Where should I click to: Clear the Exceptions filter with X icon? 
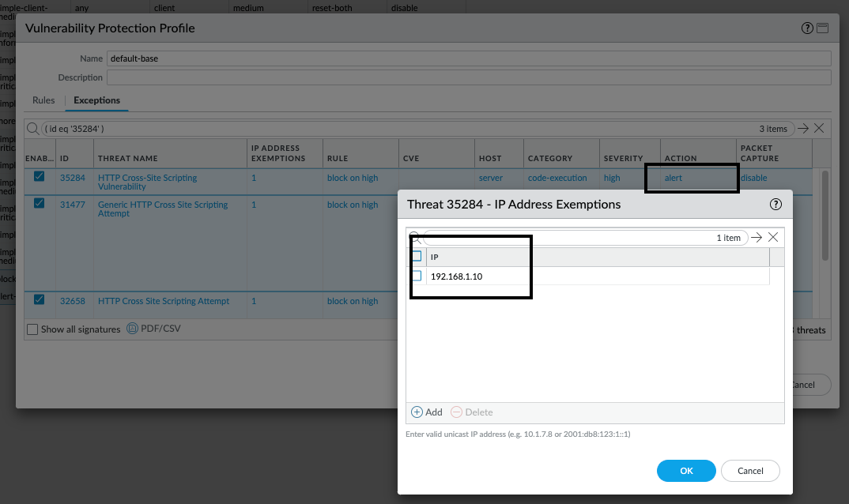pyautogui.click(x=819, y=128)
